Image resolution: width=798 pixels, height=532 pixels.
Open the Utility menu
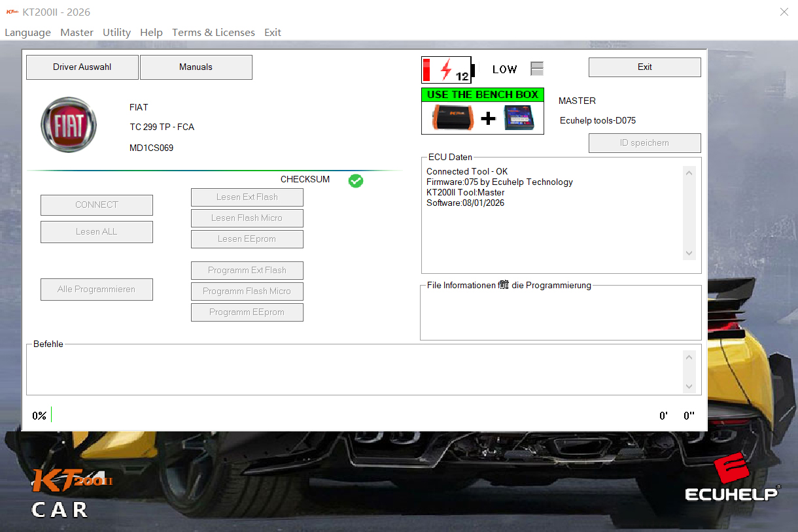[x=116, y=32]
